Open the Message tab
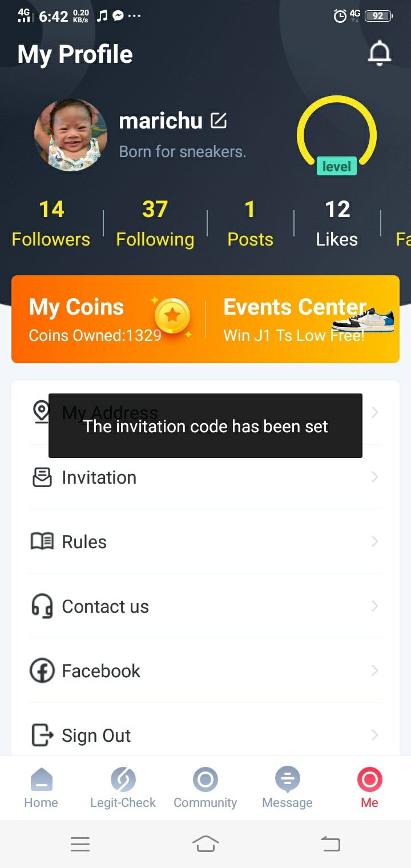Viewport: 411px width, 868px height. pyautogui.click(x=287, y=787)
